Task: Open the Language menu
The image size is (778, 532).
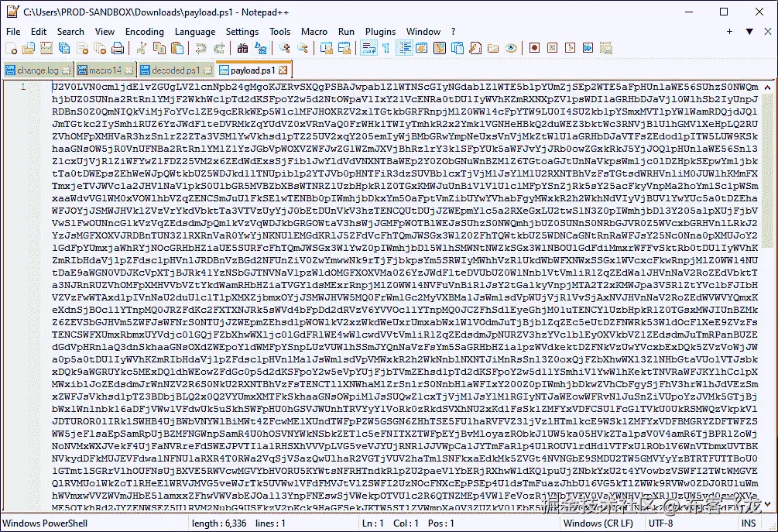Action: click(x=195, y=31)
